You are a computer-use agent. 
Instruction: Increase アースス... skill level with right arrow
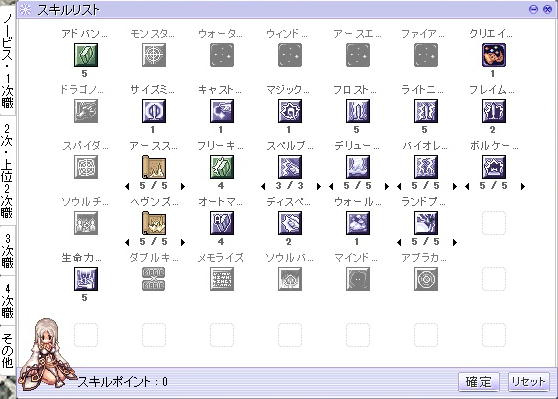click(x=183, y=186)
